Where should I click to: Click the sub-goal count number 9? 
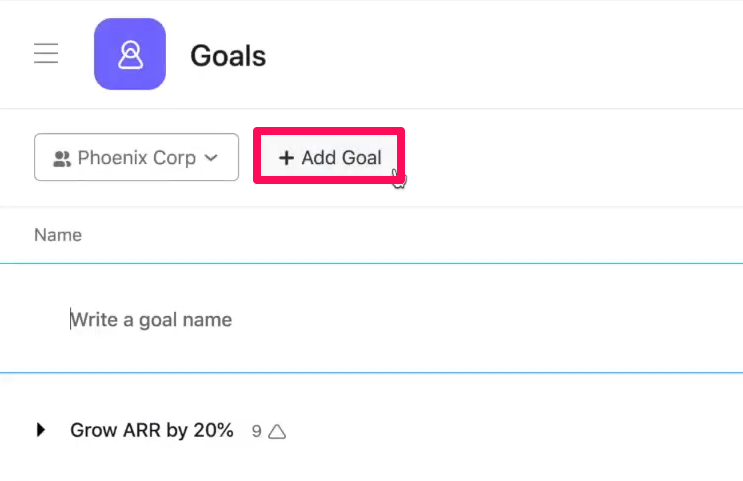pos(256,431)
